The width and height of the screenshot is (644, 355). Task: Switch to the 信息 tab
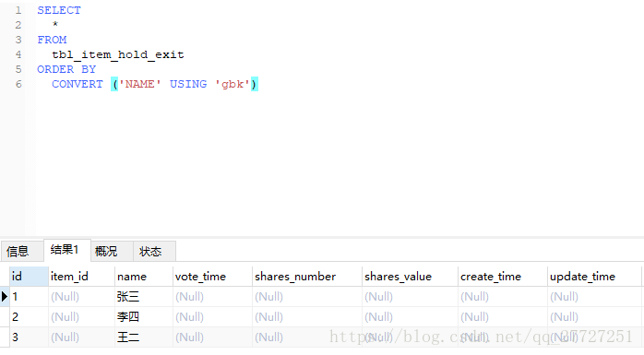[x=22, y=251]
